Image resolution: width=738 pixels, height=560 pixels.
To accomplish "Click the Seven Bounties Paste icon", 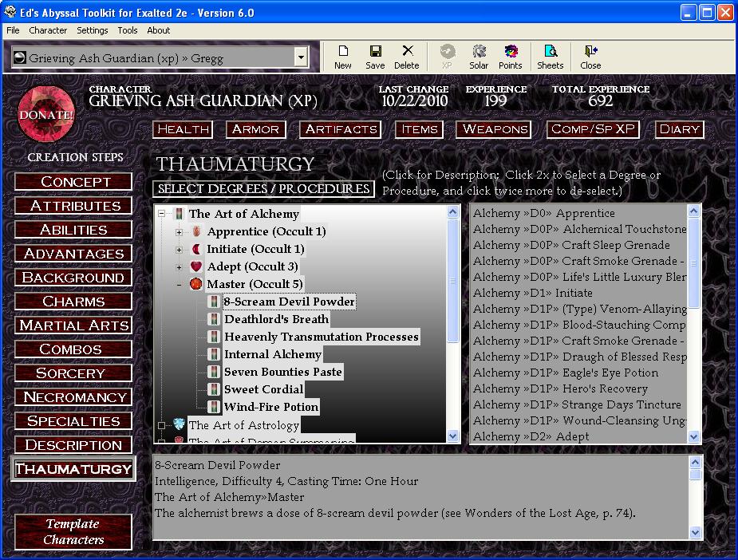I will 214,372.
